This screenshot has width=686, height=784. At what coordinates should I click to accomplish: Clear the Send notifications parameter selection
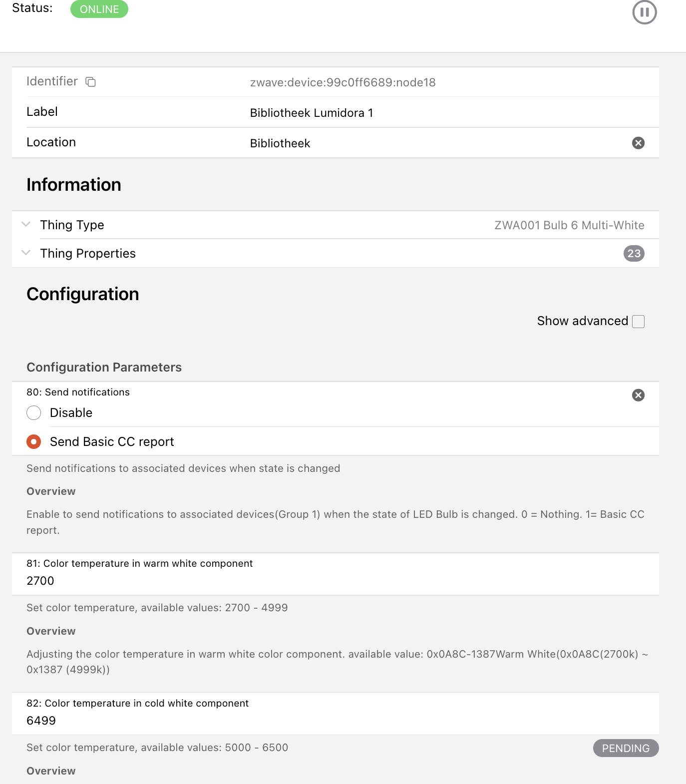click(x=638, y=395)
